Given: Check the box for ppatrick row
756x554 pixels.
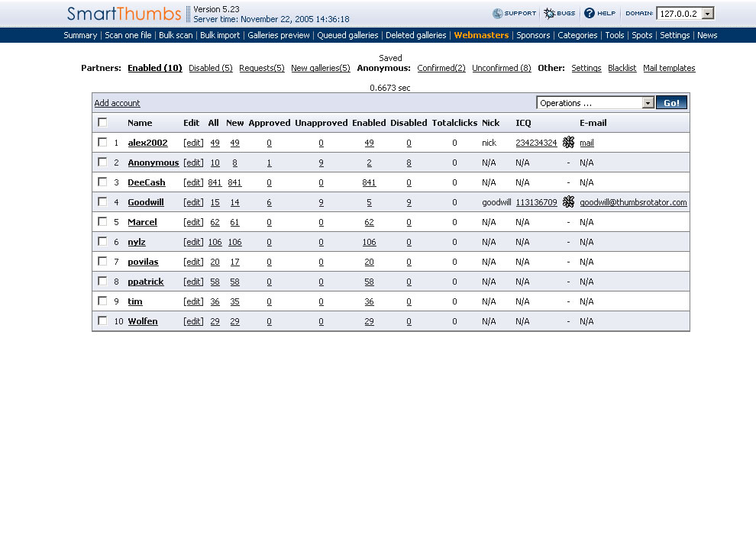Looking at the screenshot, I should (102, 281).
